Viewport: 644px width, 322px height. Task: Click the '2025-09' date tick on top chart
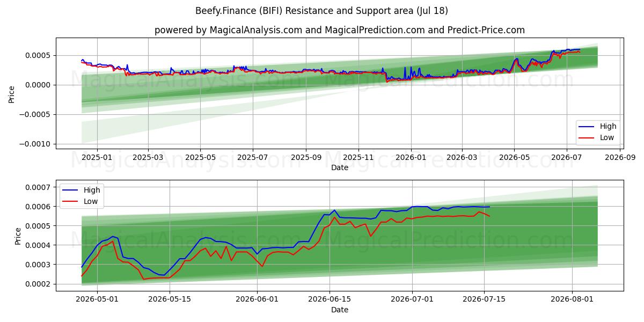click(305, 158)
